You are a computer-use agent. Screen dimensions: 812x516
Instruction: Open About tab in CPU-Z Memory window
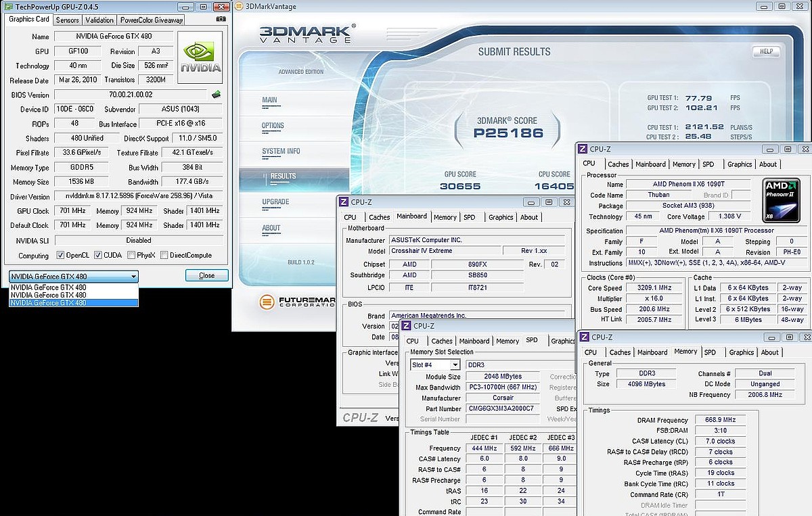(x=770, y=352)
